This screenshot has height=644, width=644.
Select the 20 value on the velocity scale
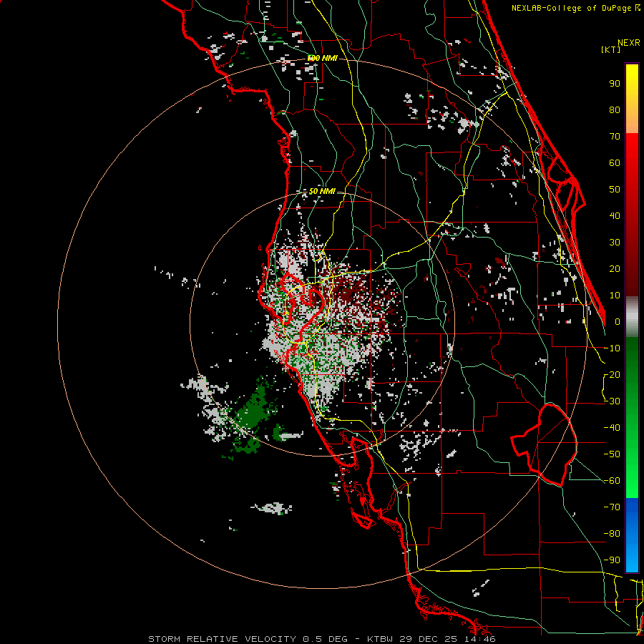coord(615,269)
